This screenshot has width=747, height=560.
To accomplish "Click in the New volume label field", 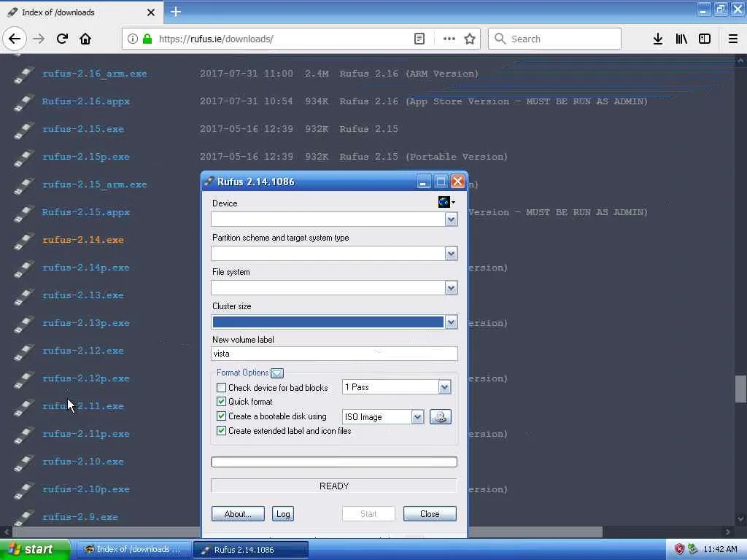I will 334,354.
